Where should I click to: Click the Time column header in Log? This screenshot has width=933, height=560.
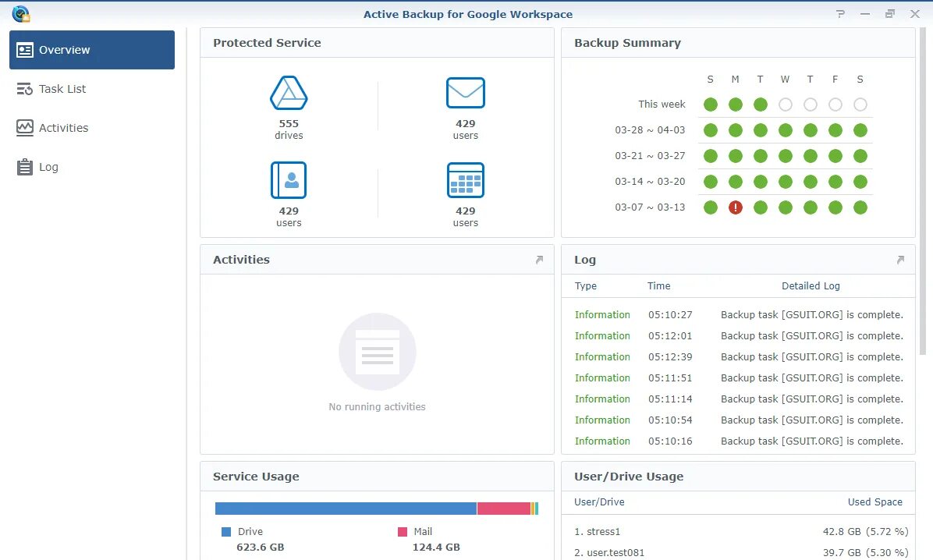(x=658, y=286)
